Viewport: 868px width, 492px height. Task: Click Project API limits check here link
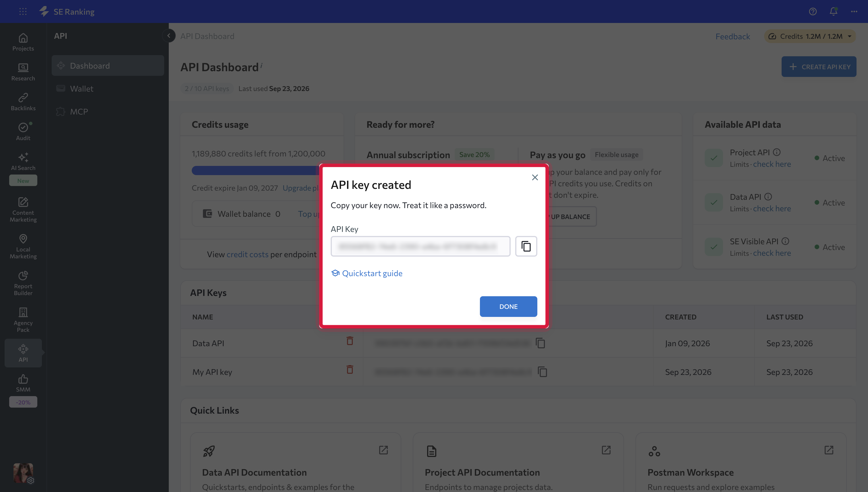(x=772, y=164)
